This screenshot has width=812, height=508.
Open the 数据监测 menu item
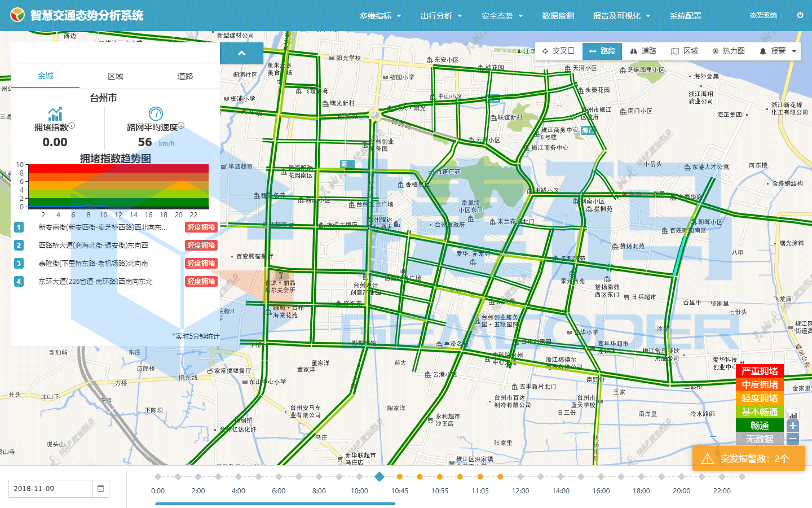[x=558, y=16]
